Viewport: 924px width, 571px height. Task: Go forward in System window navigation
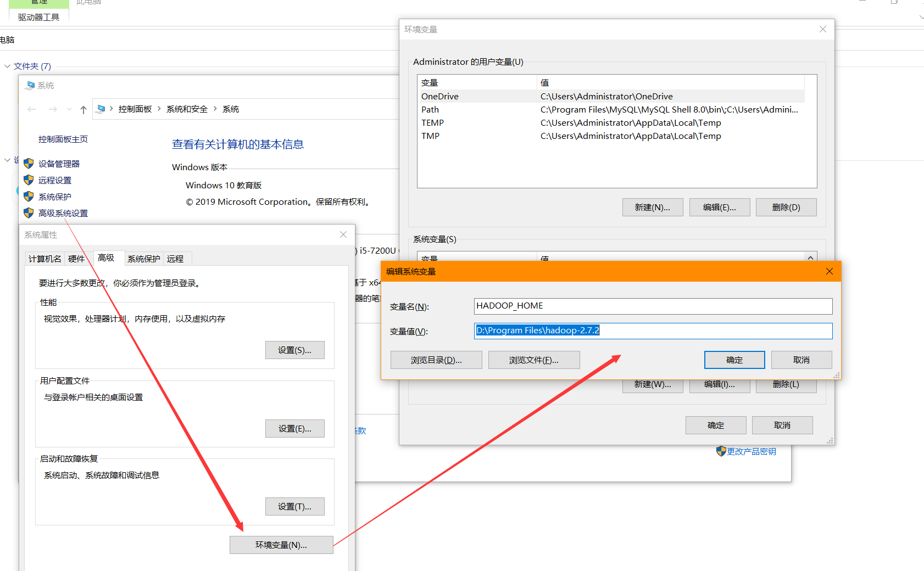pyautogui.click(x=53, y=109)
